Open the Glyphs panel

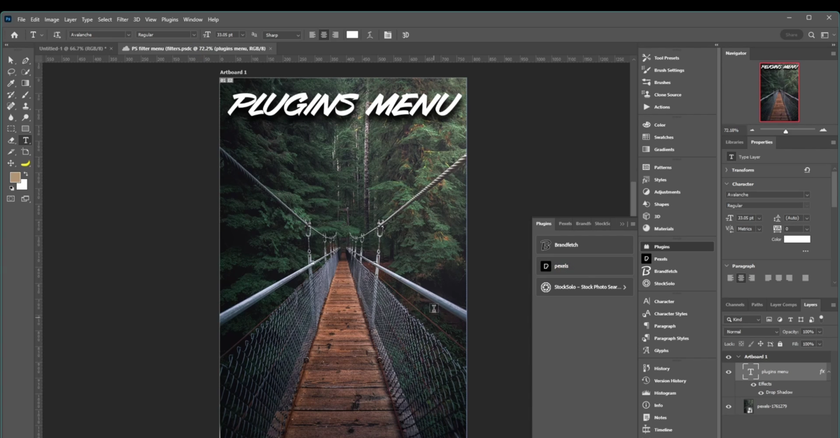pos(661,350)
